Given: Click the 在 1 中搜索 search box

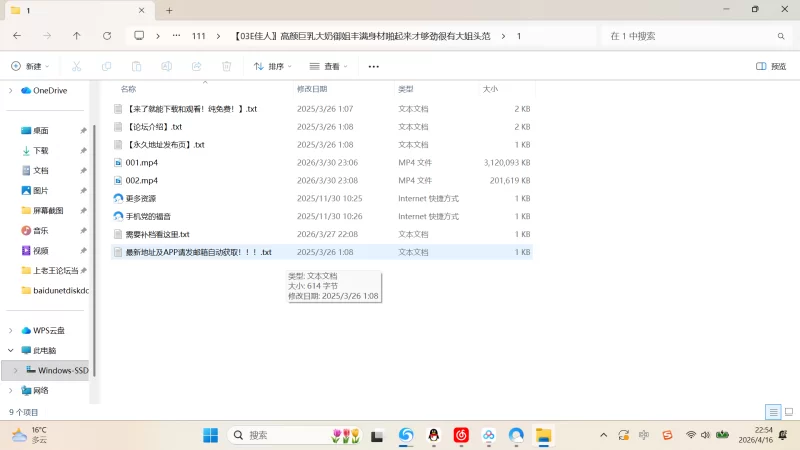Looking at the screenshot, I should [x=690, y=35].
